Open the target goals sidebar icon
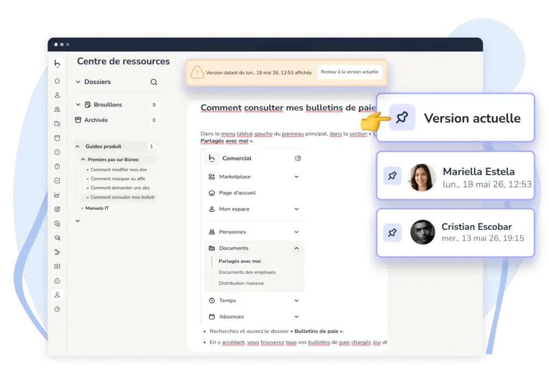Screen dimensions: 549x392 (x=57, y=209)
